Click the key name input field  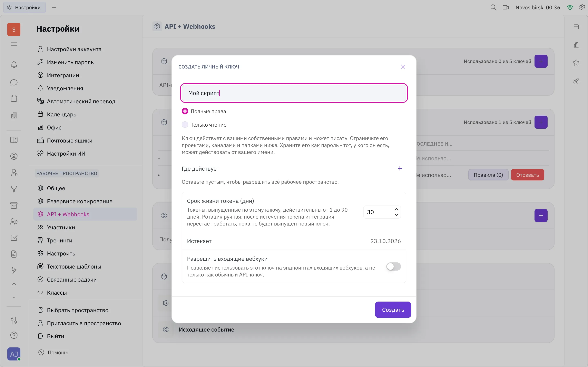pos(294,93)
